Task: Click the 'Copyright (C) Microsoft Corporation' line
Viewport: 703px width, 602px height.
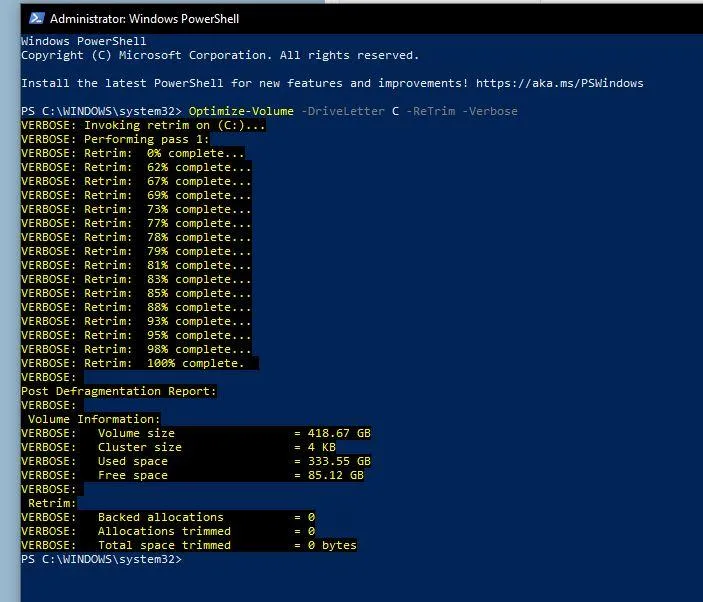Action: tap(220, 55)
